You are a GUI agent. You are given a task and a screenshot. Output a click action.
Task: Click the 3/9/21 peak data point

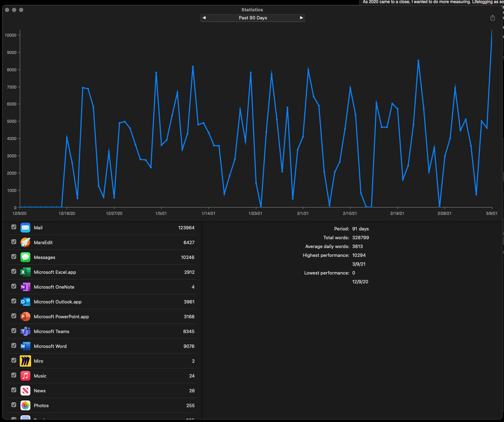click(x=492, y=31)
